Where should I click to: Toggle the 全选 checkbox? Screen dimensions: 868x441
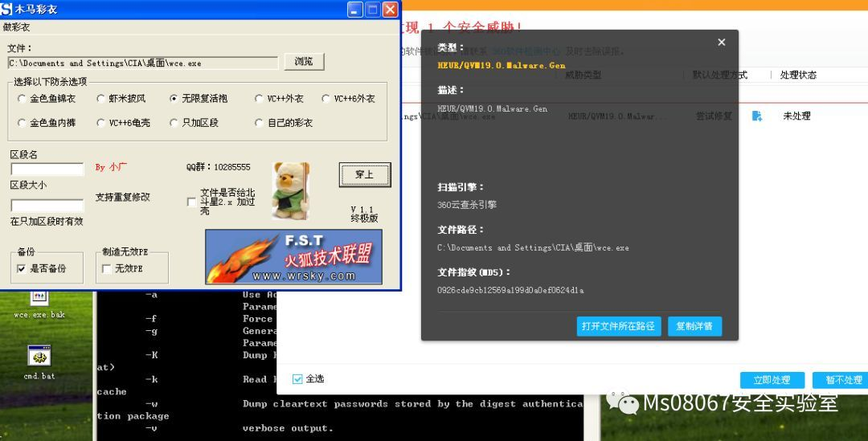(x=297, y=379)
